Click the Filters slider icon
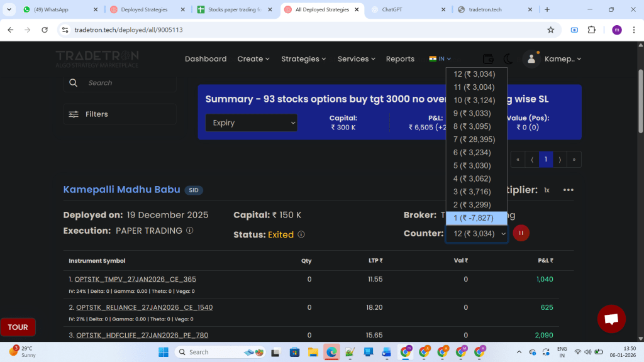Viewport: 644px width, 362px height. tap(74, 114)
